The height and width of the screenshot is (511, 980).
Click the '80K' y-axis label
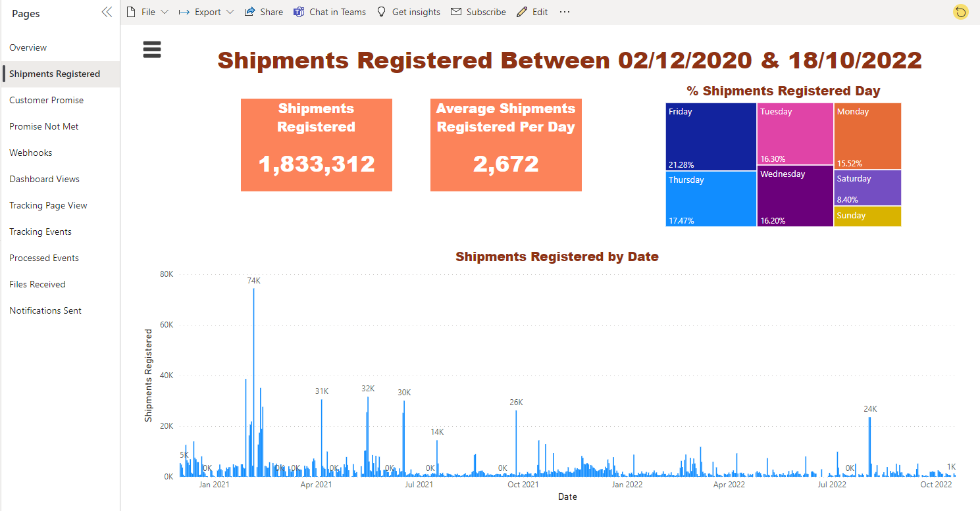[165, 274]
